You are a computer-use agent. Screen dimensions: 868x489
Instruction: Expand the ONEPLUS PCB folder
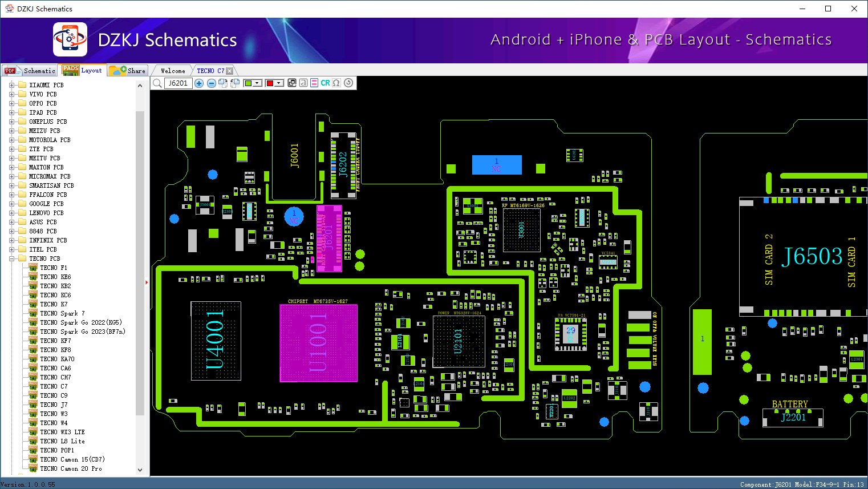(11, 122)
